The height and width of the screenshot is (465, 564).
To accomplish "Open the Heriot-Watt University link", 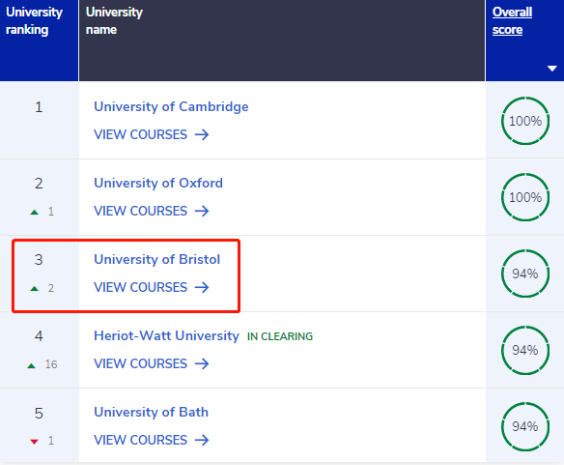I will click(167, 336).
